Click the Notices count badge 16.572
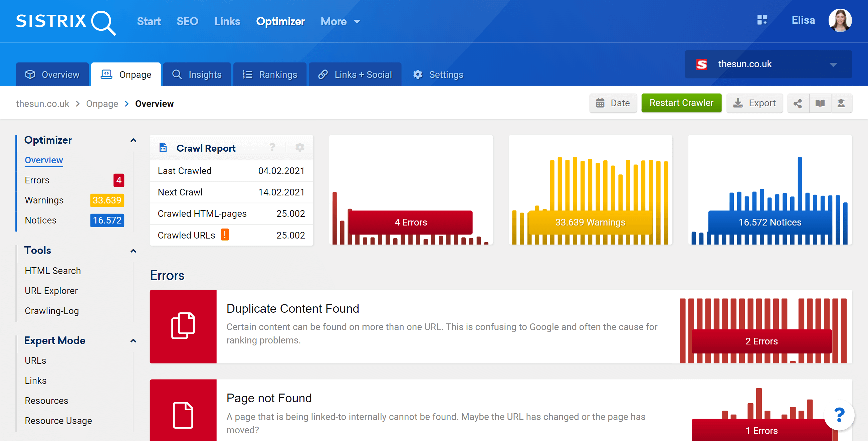This screenshot has height=441, width=868. (107, 220)
